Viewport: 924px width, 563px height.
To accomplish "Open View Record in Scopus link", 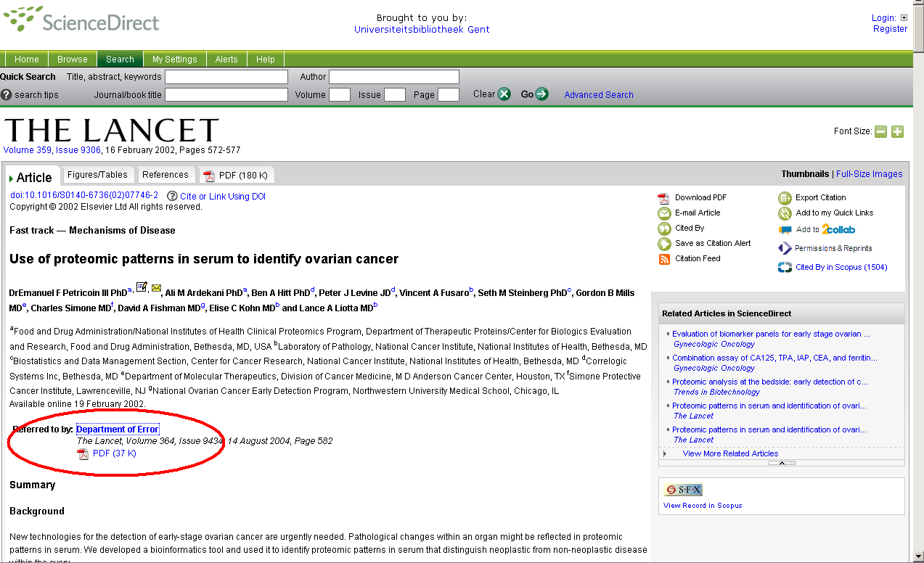I will point(703,506).
